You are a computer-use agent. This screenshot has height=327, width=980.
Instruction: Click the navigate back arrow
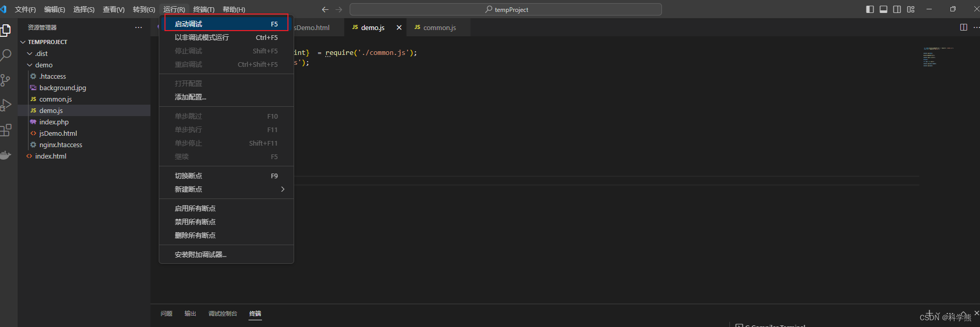click(325, 9)
